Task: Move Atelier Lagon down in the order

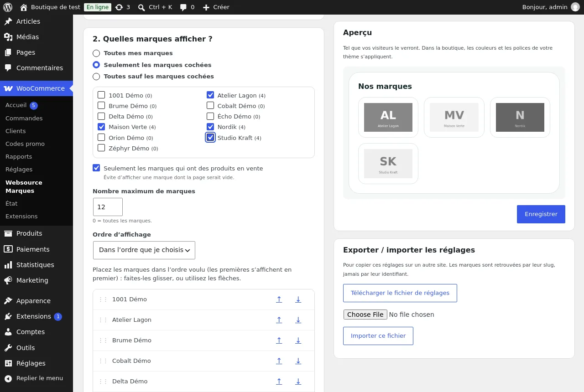Action: (298, 320)
